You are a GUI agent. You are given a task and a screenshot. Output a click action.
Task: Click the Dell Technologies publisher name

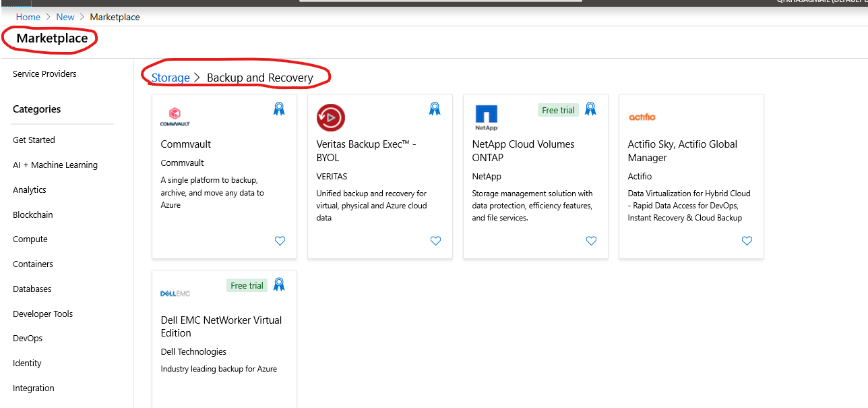pos(193,352)
